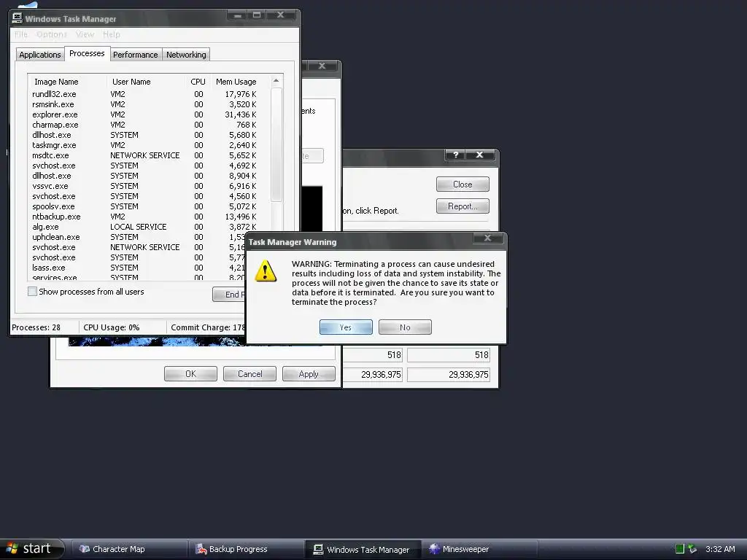Image resolution: width=747 pixels, height=560 pixels.
Task: Click Apply in the properties dialog
Action: [309, 374]
